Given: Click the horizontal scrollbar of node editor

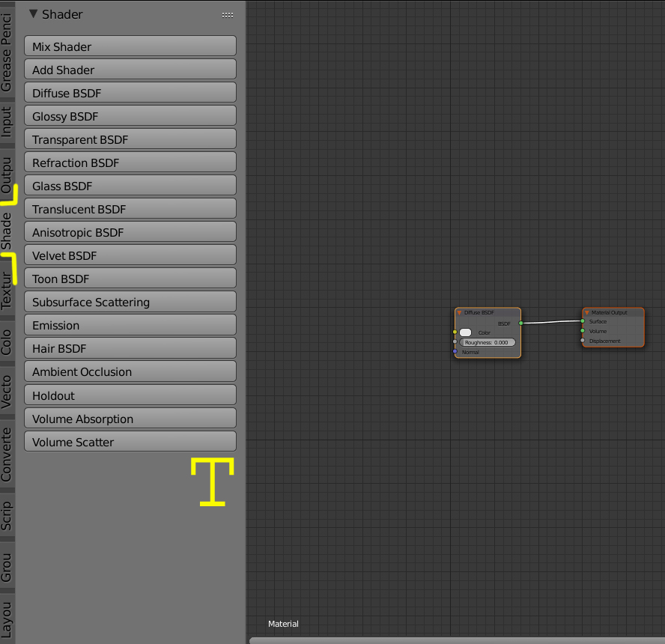Looking at the screenshot, I should tap(457, 640).
